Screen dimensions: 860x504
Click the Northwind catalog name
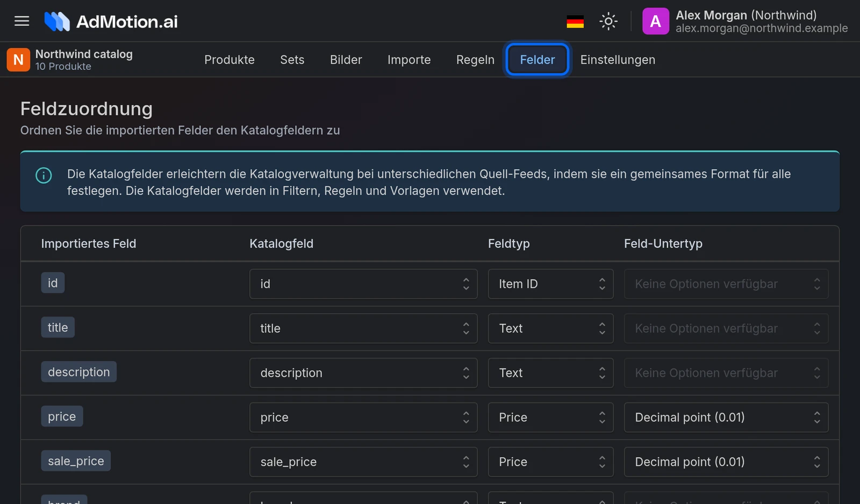pyautogui.click(x=84, y=54)
